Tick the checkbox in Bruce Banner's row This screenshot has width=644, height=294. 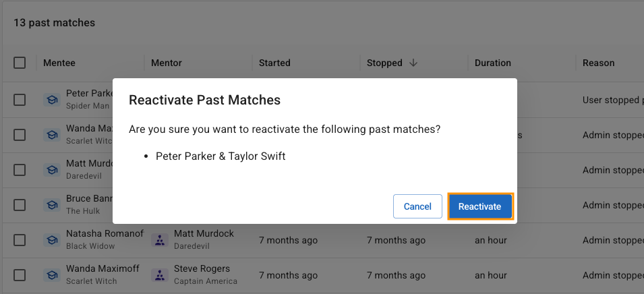click(x=20, y=205)
